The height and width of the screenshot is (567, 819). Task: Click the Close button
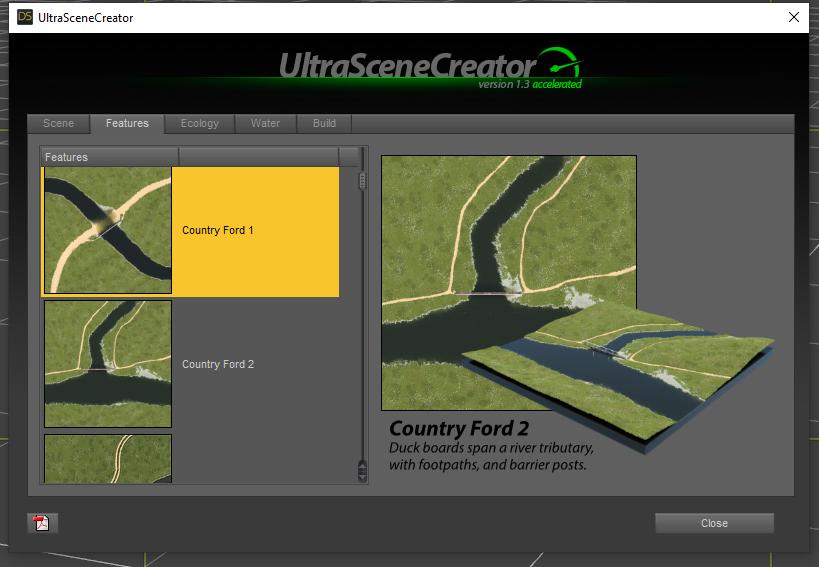click(x=715, y=523)
